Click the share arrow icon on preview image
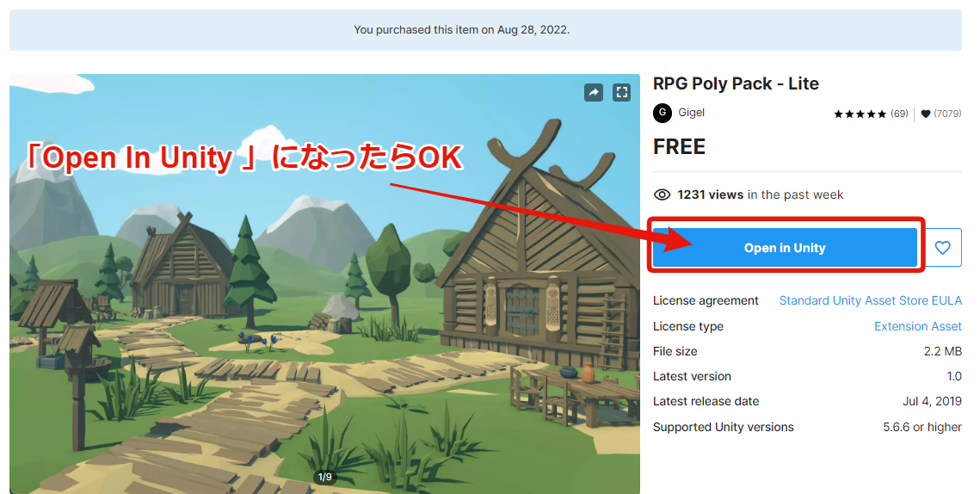 (x=593, y=93)
